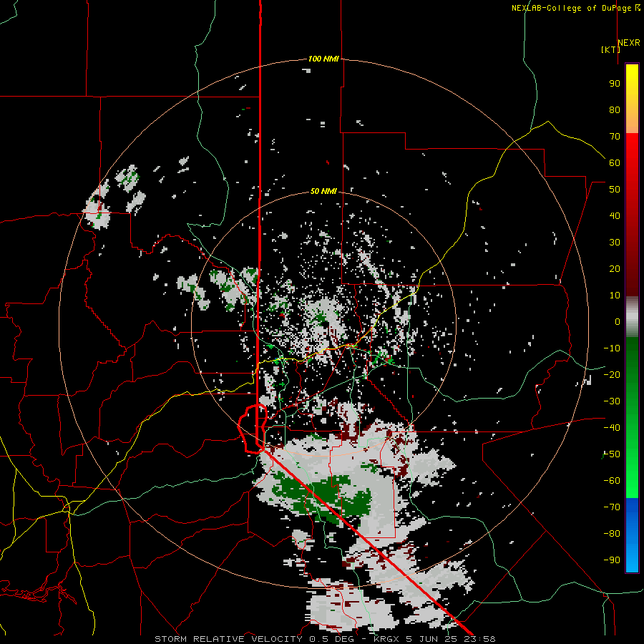Viewport: 644px width, 644px height.
Task: Click the -30 value on the velocity scale
Action: pyautogui.click(x=612, y=401)
